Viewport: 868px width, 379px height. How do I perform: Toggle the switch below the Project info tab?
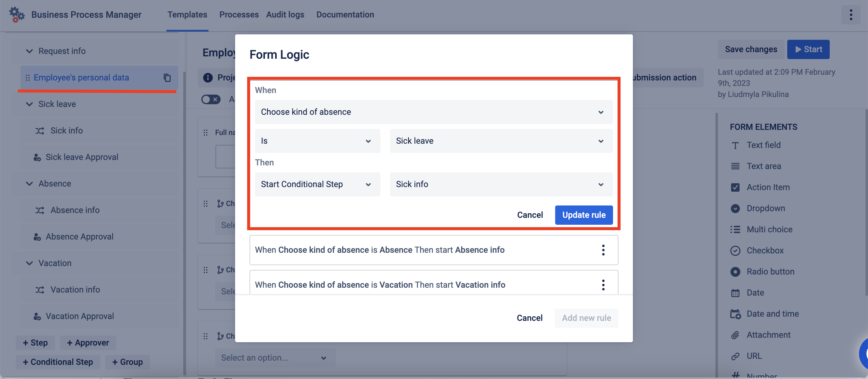211,99
